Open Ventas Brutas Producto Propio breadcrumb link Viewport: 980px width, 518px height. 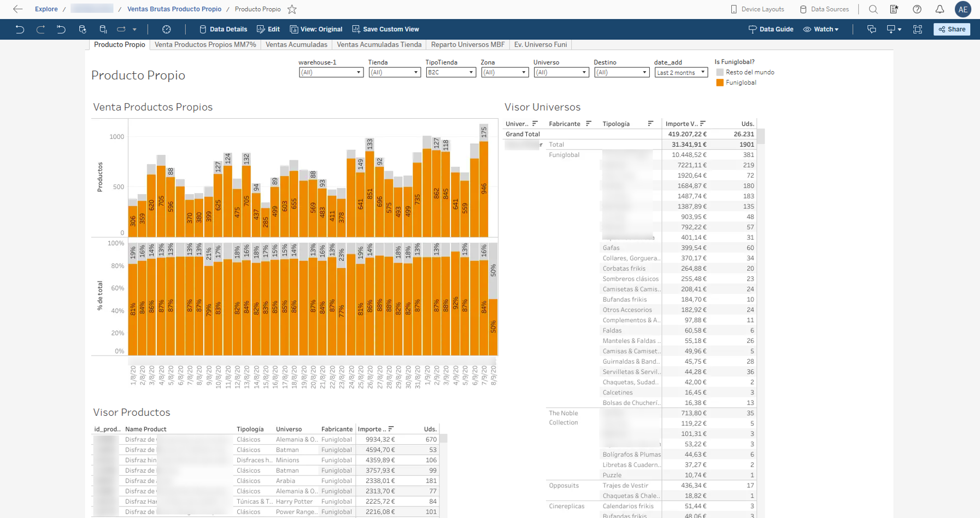[174, 9]
